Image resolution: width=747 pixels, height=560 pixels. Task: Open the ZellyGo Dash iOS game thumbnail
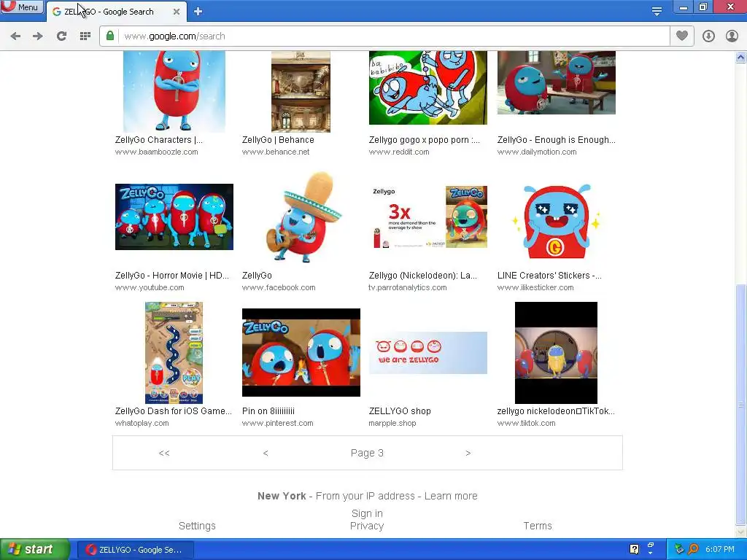[174, 352]
